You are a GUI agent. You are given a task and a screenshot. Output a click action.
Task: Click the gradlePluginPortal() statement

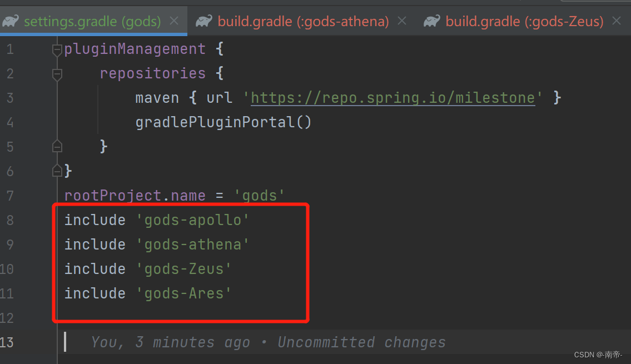[222, 122]
